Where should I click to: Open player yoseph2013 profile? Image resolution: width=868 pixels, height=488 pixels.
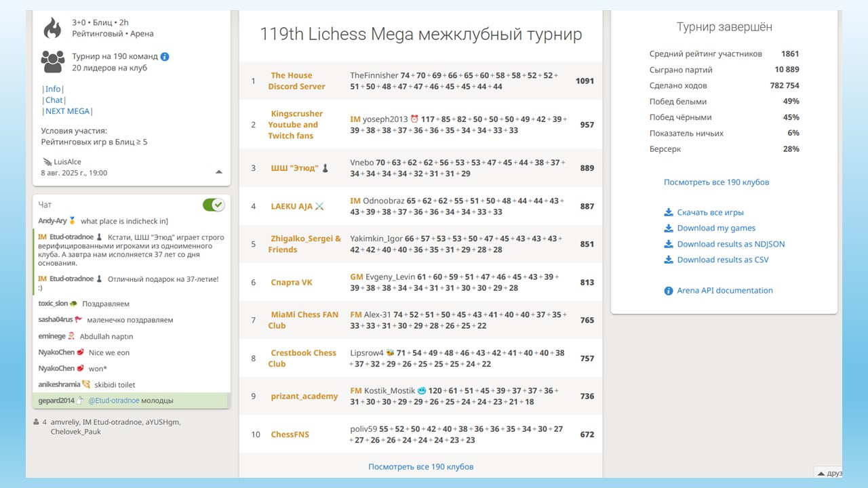coord(384,119)
